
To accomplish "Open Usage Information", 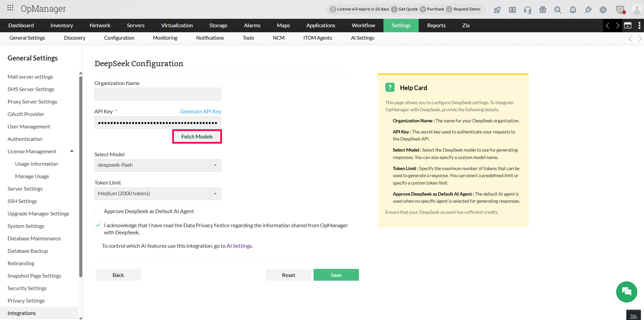I will [37, 164].
